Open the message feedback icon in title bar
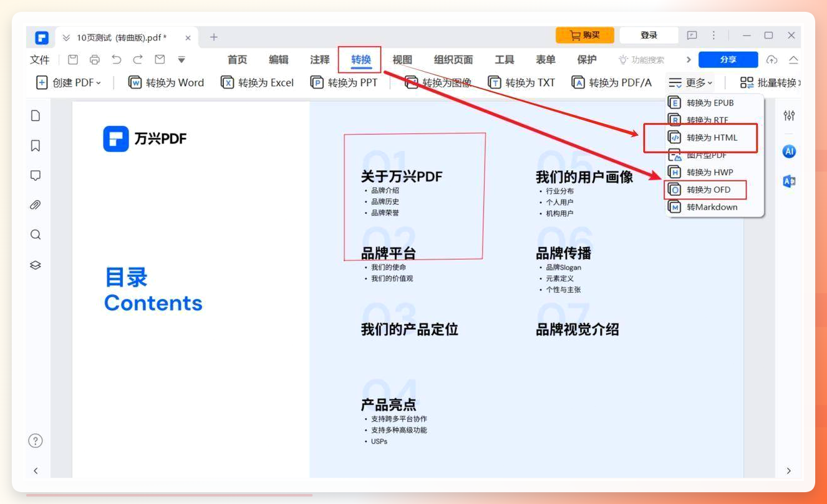The image size is (827, 504). tap(692, 36)
